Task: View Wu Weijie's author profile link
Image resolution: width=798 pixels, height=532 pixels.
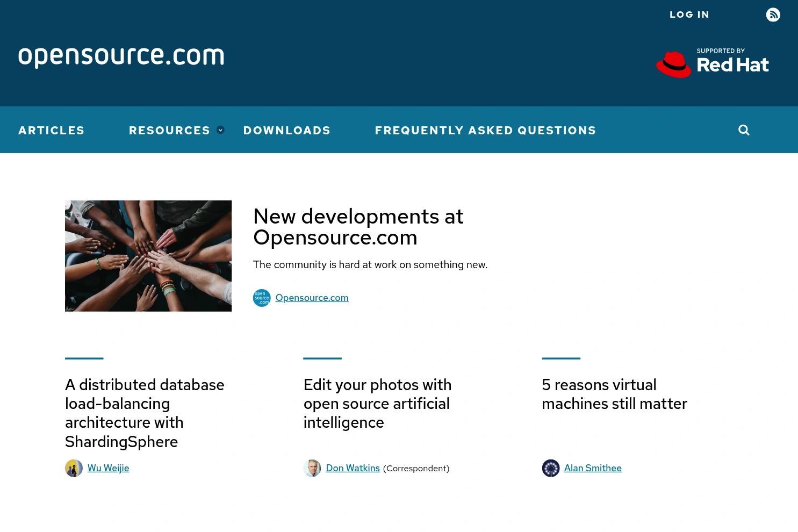Action: 109,468
